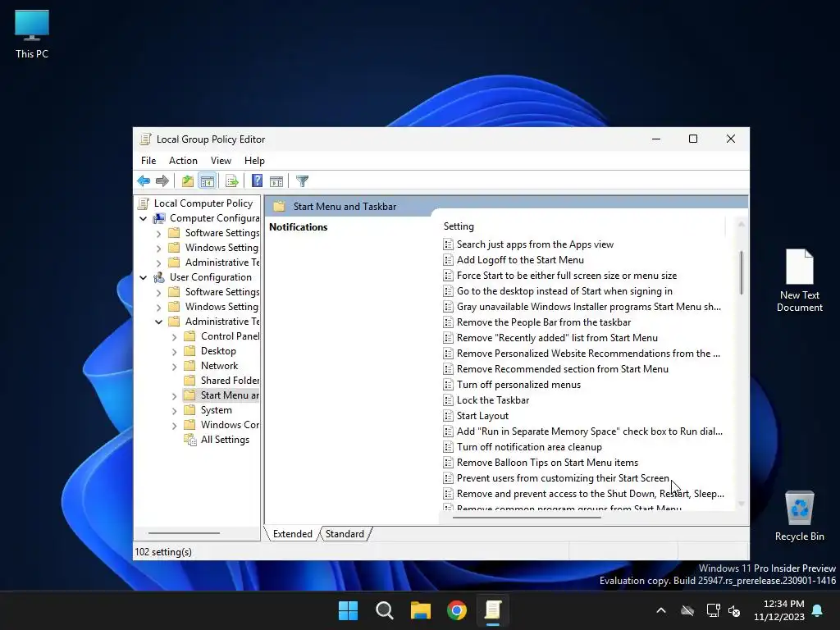Show hidden tray icons with the chevron
Image resolution: width=840 pixels, height=630 pixels.
tap(661, 610)
